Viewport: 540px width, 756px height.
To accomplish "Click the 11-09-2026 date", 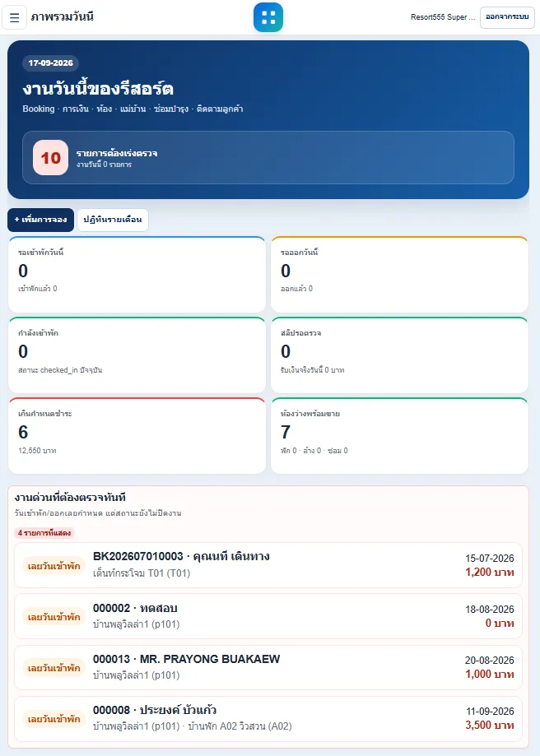I will 490,711.
